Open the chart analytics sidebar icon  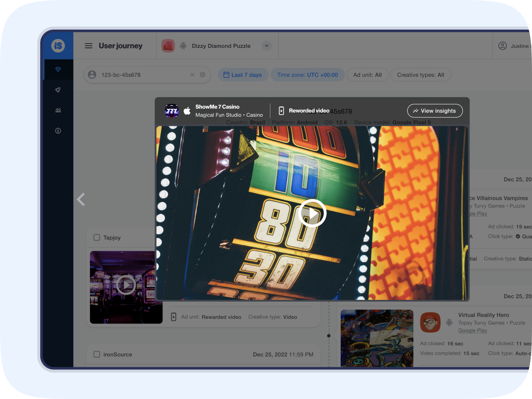[58, 110]
